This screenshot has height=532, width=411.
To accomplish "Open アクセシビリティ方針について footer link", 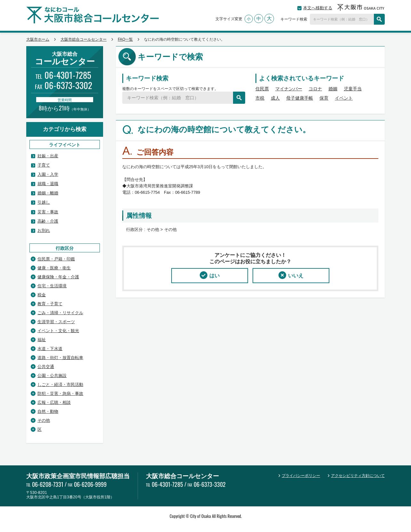I will point(358,476).
